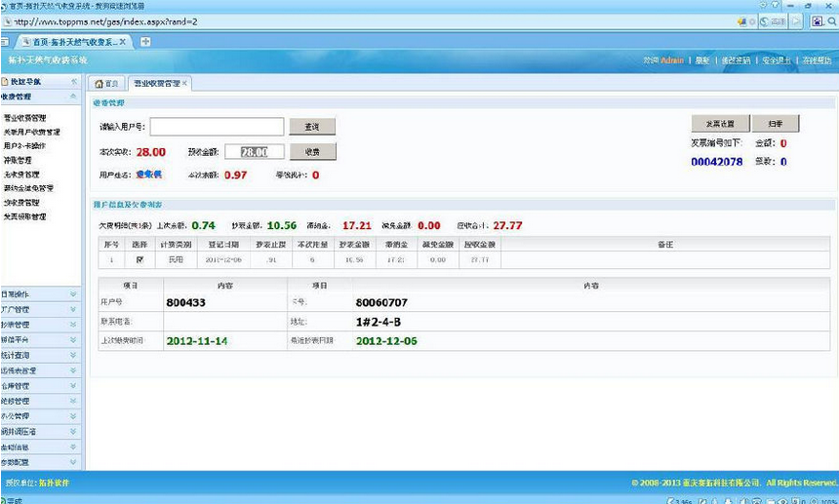Collapse the 快捷导航 sidebar panel
This screenshot has width=839, height=504.
(73, 82)
